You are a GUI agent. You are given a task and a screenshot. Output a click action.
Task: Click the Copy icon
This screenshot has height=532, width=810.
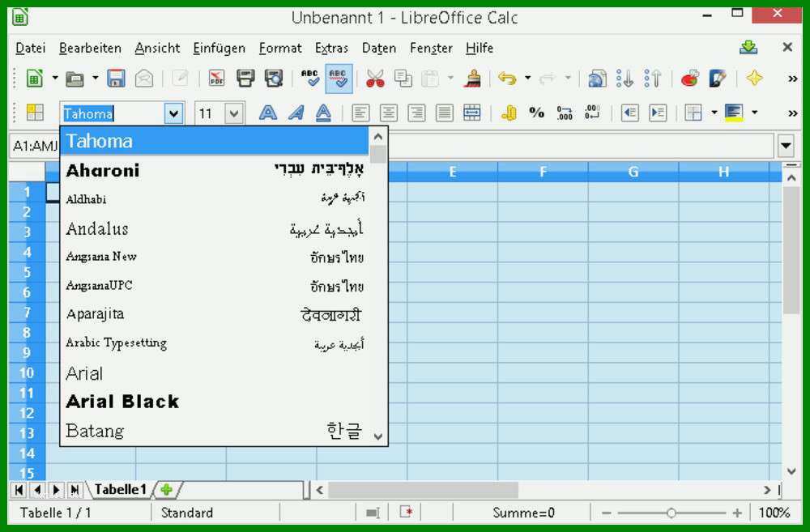click(403, 79)
